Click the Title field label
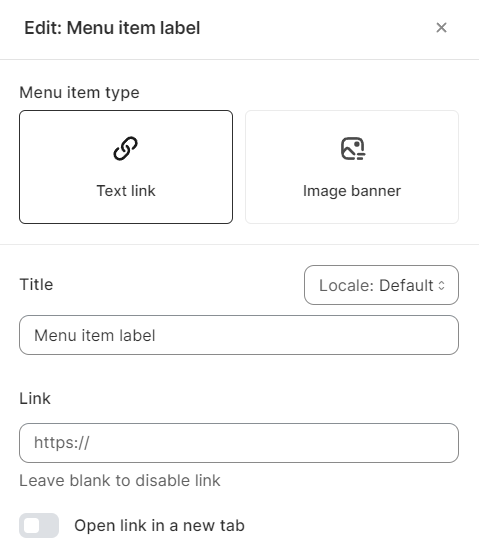The image size is (479, 553). [x=36, y=284]
